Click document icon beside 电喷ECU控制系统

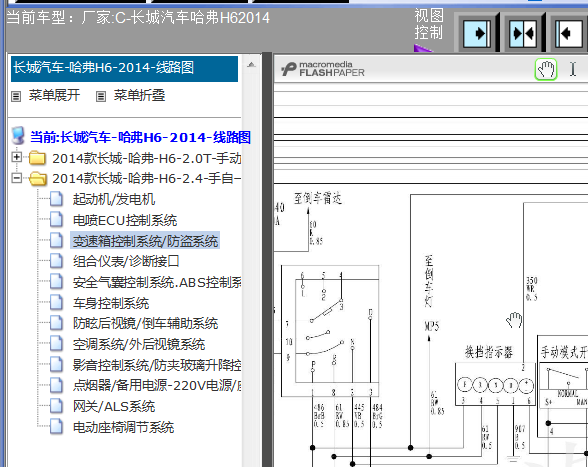click(x=56, y=219)
